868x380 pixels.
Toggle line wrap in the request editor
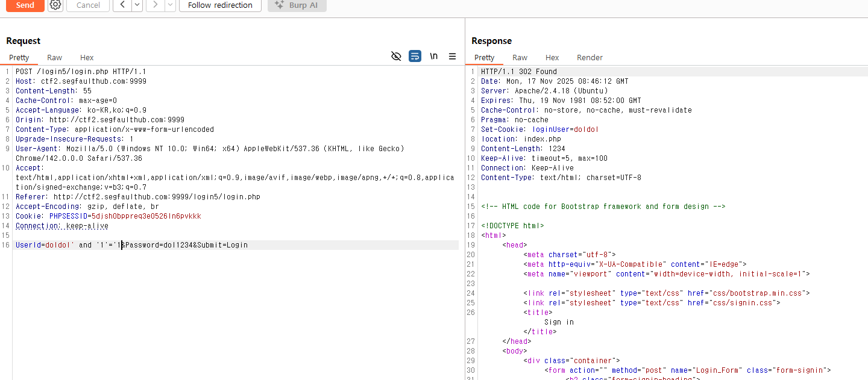tap(415, 57)
